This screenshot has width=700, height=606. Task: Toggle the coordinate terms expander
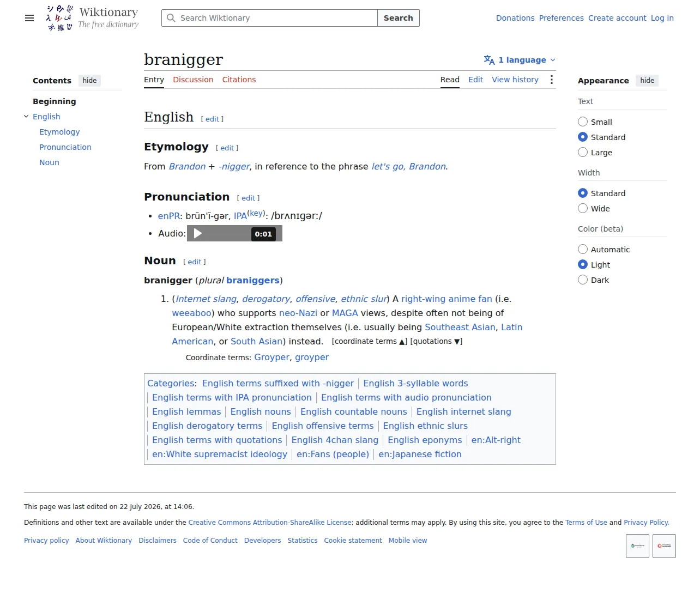(369, 341)
